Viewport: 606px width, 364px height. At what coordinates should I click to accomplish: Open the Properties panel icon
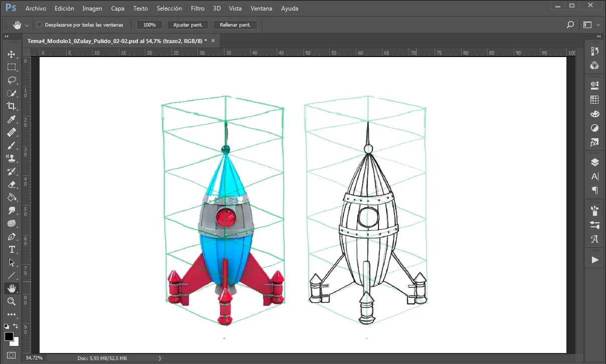tap(595, 85)
